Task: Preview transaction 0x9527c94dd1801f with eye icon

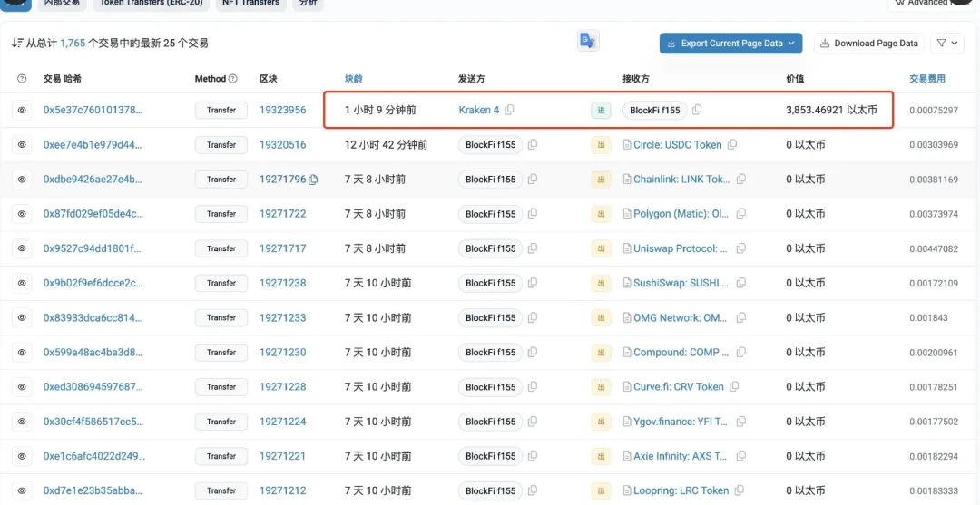Action: pyautogui.click(x=22, y=248)
